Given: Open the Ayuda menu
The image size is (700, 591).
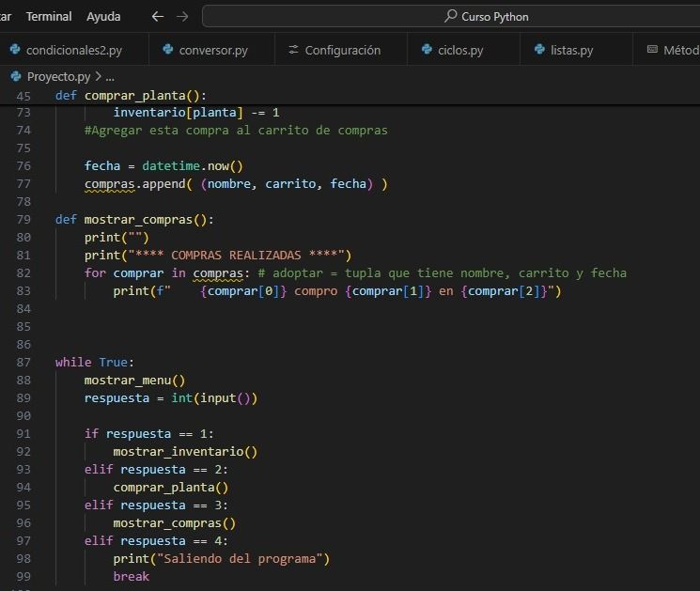Looking at the screenshot, I should coord(103,17).
